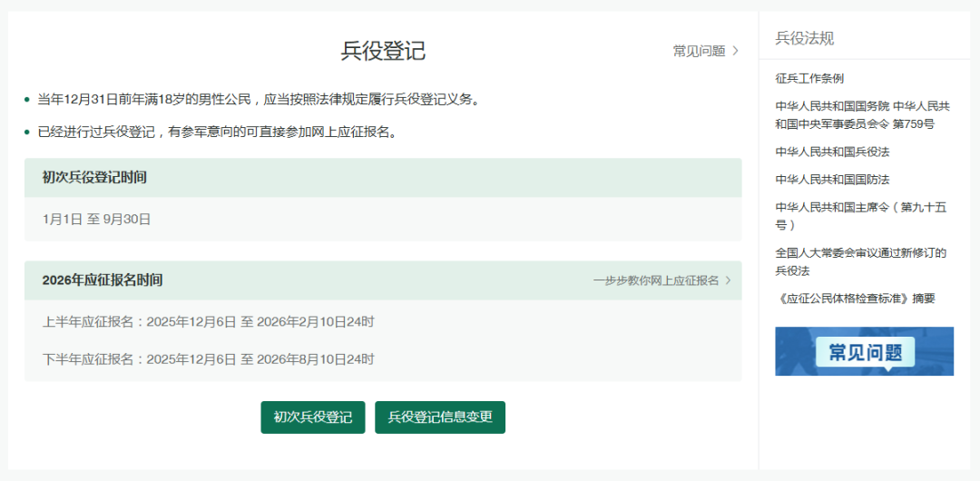Click the 2026年应征报名时间 section header

pyautogui.click(x=103, y=280)
